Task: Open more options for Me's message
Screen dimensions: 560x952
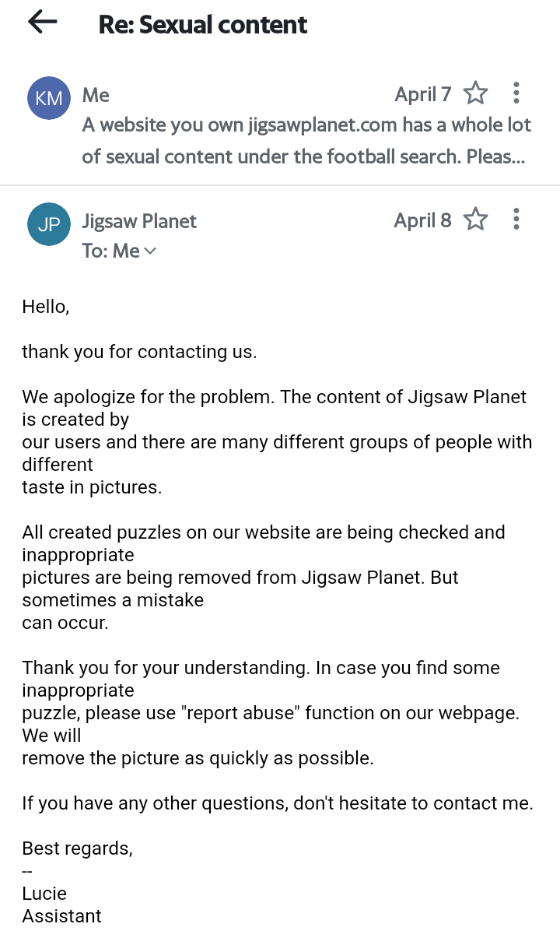Action: click(x=516, y=93)
